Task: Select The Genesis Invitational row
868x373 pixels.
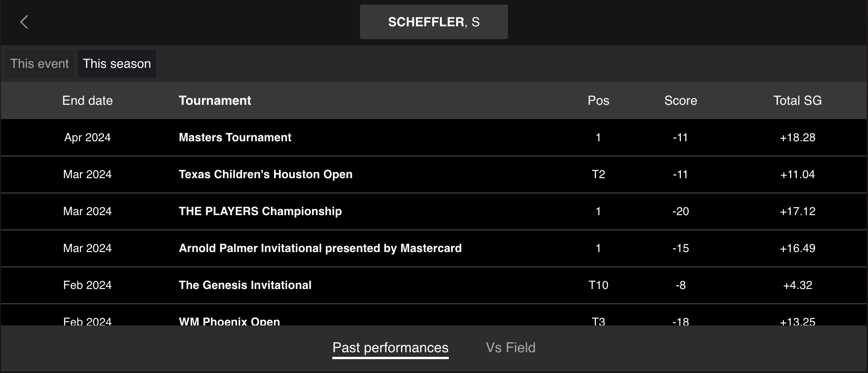Action: click(x=245, y=285)
